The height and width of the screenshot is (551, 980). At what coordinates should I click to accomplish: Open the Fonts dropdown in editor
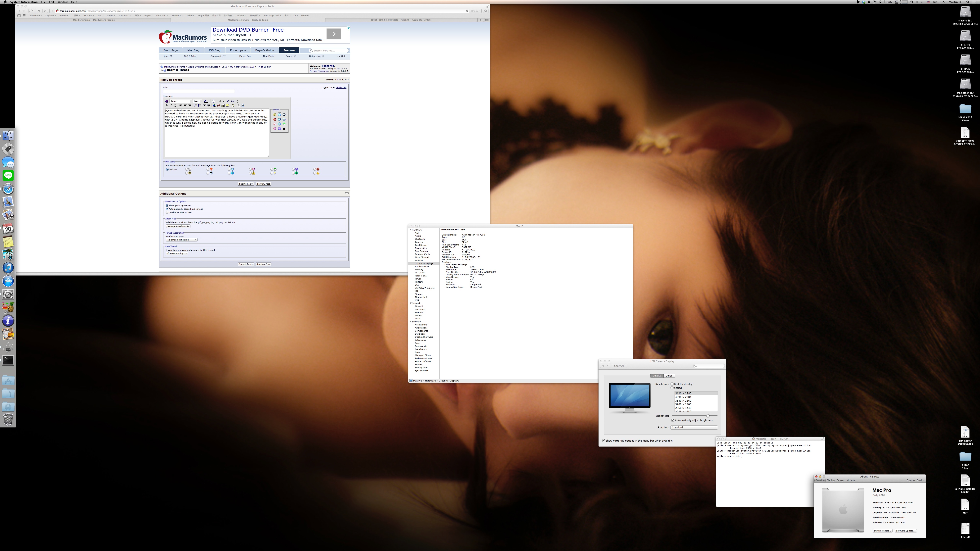(181, 101)
